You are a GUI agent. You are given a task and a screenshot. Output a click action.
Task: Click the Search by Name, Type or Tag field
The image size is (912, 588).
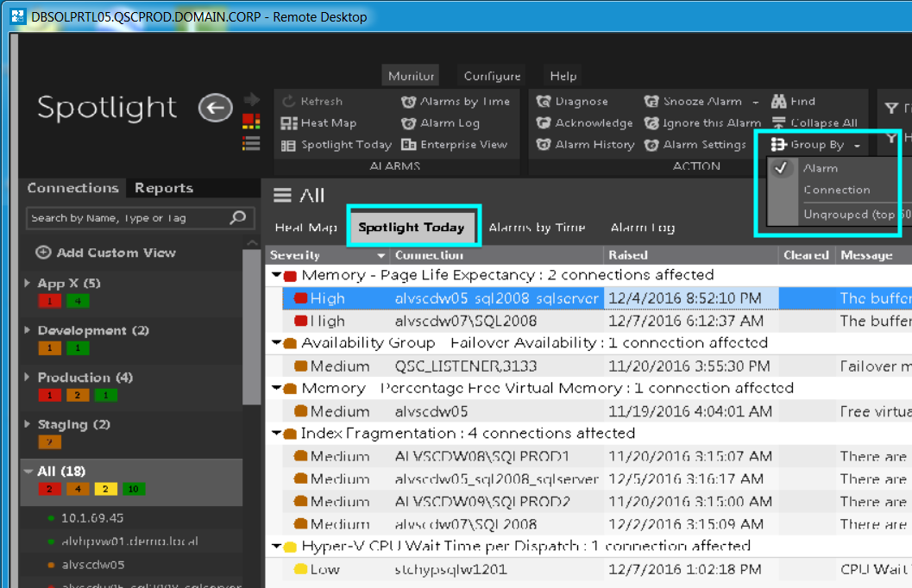(x=141, y=218)
